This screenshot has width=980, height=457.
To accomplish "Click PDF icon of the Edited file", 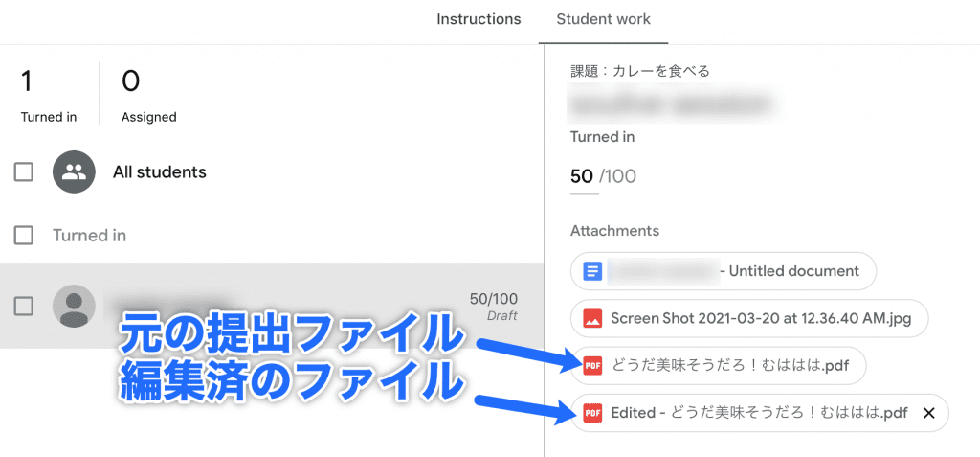I will [x=593, y=413].
